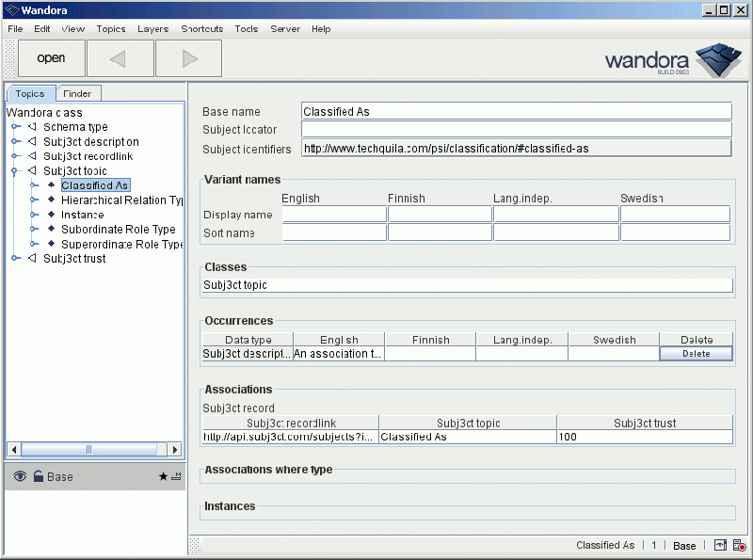Expand the Schema type branch
Screen dimensions: 753x560
(15, 127)
